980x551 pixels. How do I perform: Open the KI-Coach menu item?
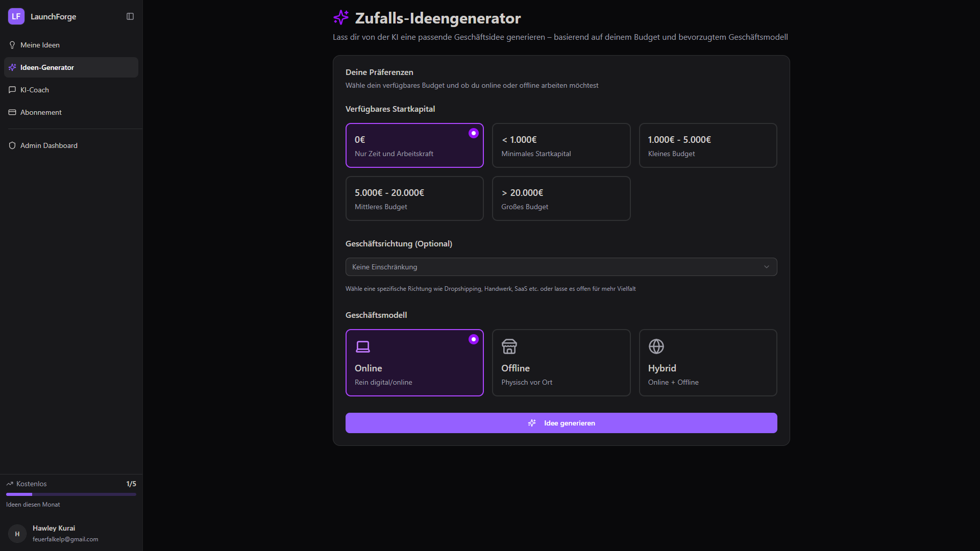click(x=35, y=90)
